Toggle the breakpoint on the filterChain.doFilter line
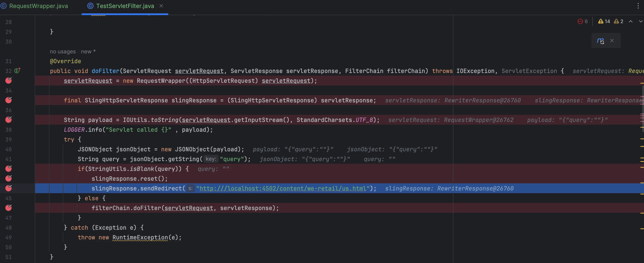This screenshot has width=644, height=263. click(9, 208)
